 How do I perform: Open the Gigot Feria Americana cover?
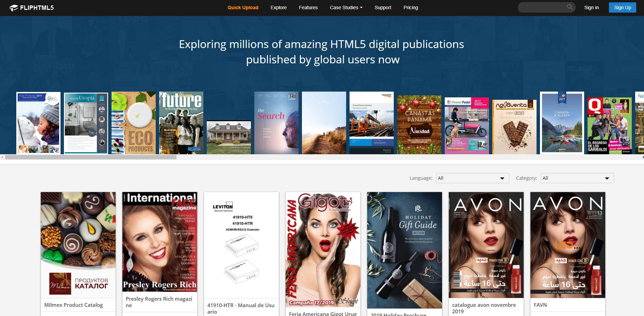pyautogui.click(x=323, y=250)
